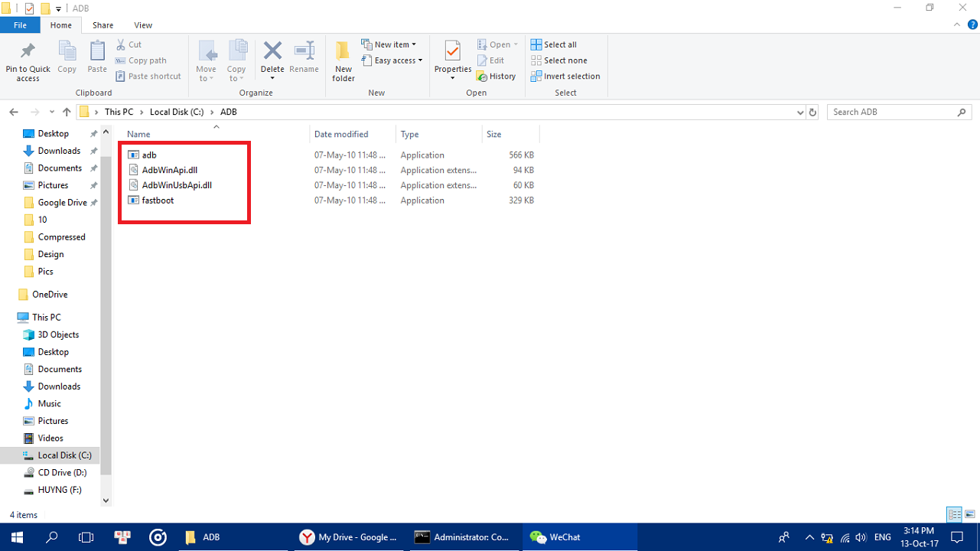Viewport: 980px width, 551px height.
Task: Open the Customize Quick Access Toolbar arrow
Action: pyautogui.click(x=59, y=8)
